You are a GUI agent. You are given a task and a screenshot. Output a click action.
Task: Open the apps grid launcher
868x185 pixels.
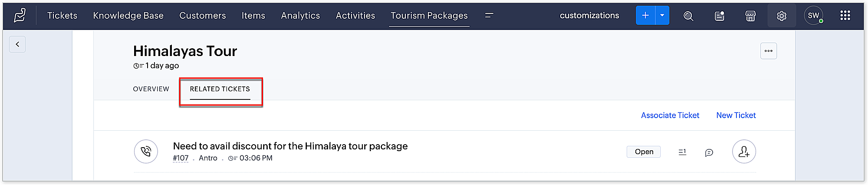[x=845, y=16]
